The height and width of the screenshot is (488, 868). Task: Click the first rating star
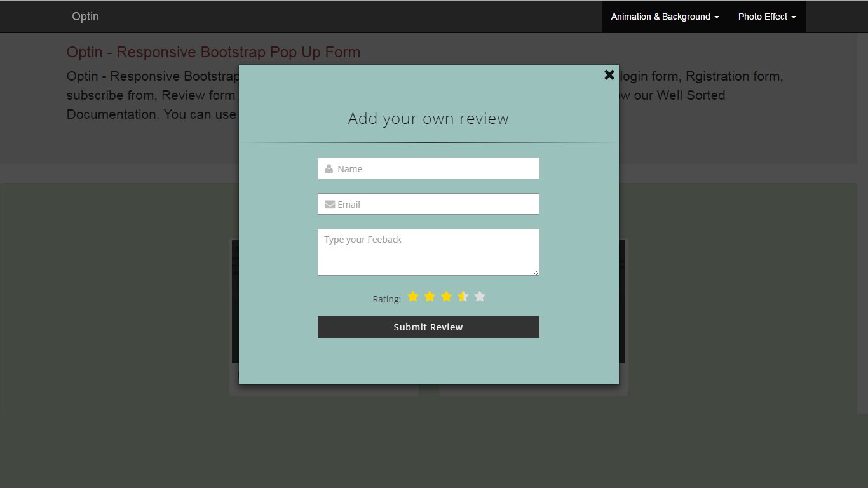[x=413, y=297]
